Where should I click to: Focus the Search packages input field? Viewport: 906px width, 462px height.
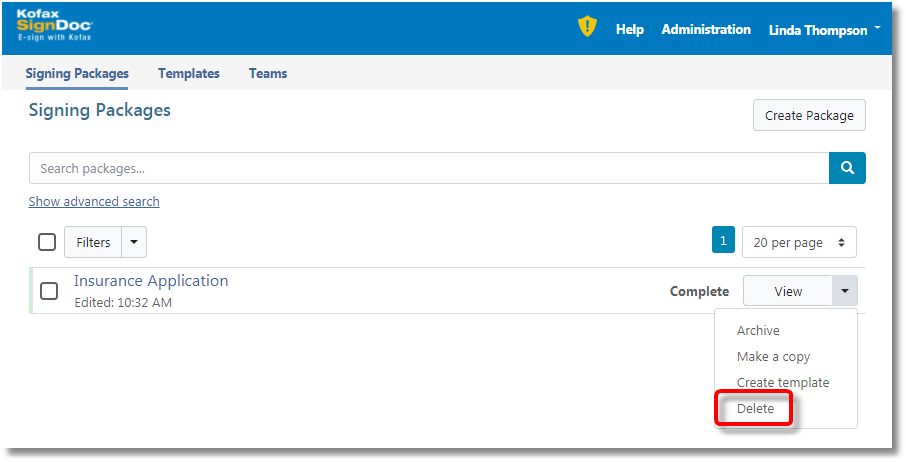tap(428, 168)
